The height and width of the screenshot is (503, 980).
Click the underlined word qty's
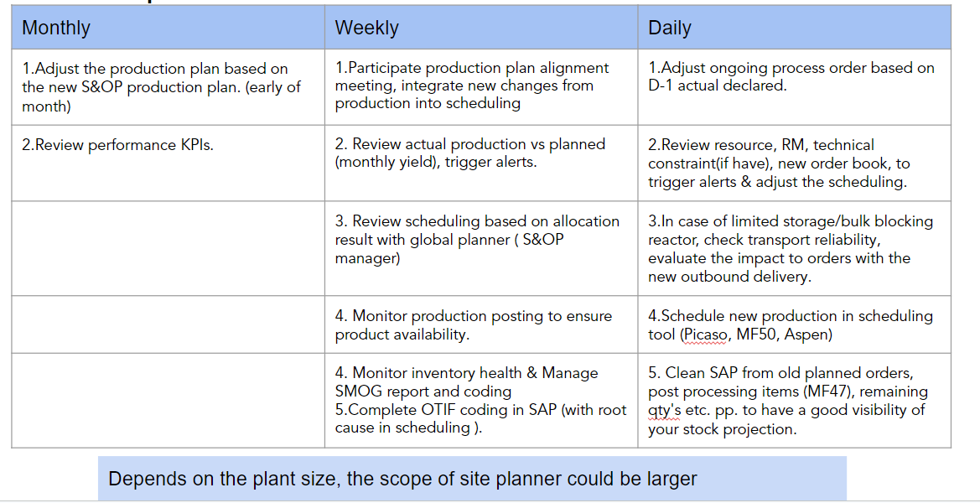(x=666, y=410)
